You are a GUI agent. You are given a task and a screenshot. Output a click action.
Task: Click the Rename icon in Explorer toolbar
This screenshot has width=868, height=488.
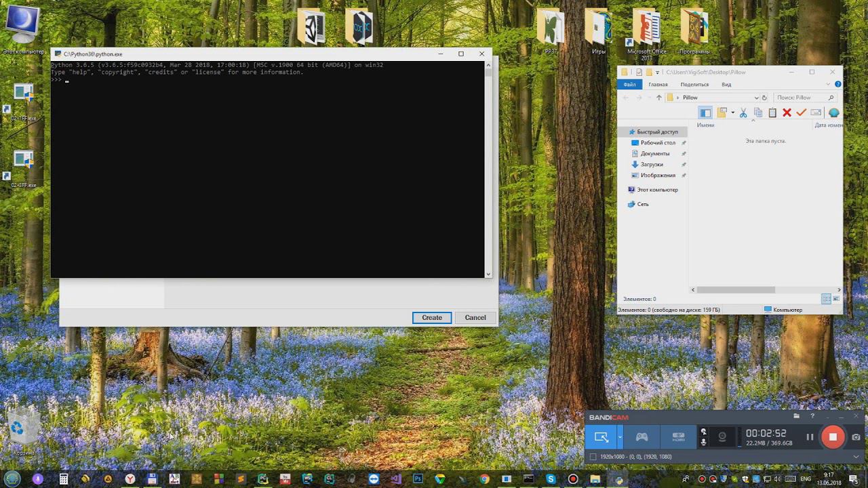816,113
